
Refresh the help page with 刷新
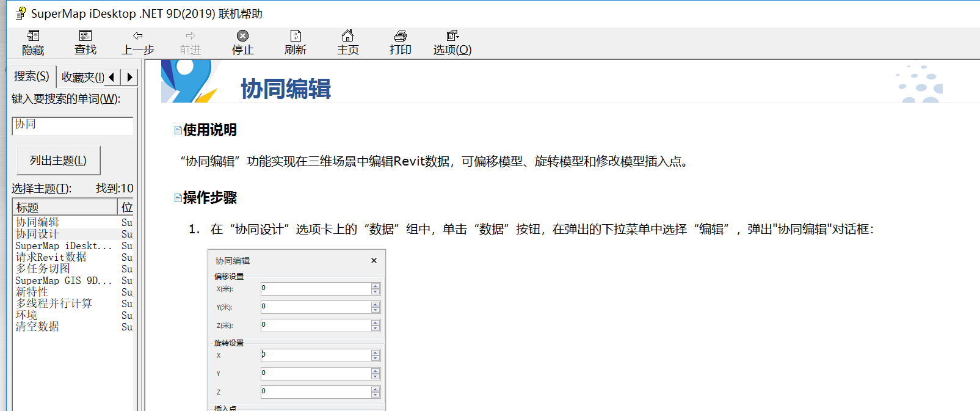pyautogui.click(x=296, y=43)
